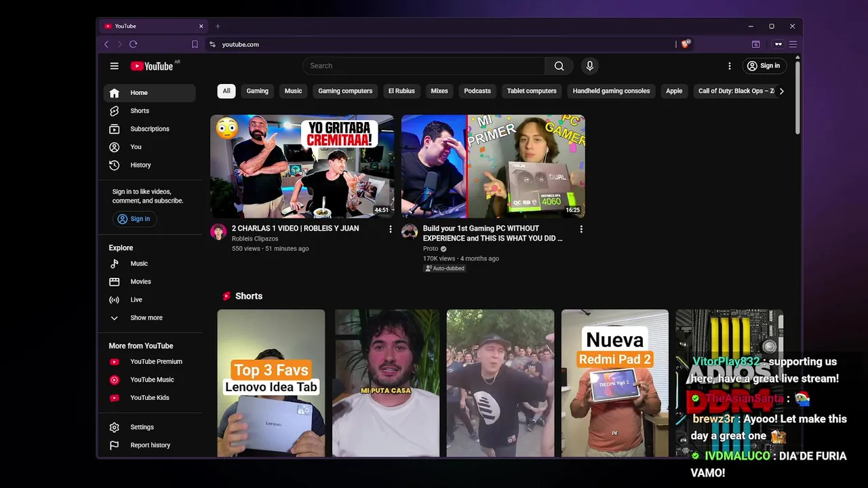Click the page vertical scrollbar

(x=797, y=96)
